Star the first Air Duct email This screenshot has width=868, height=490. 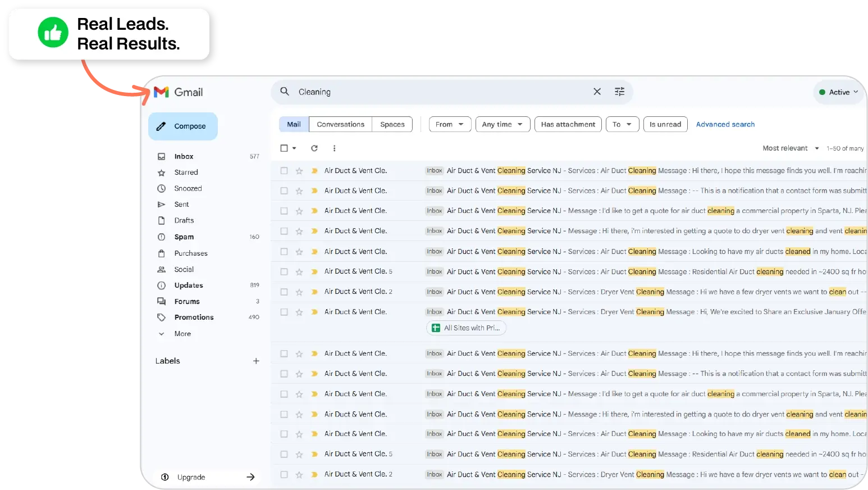[x=298, y=170]
